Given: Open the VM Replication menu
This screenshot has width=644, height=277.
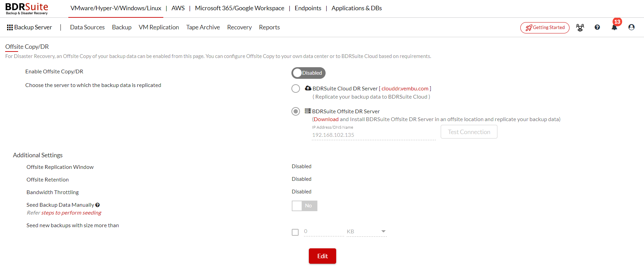Looking at the screenshot, I should (x=159, y=27).
